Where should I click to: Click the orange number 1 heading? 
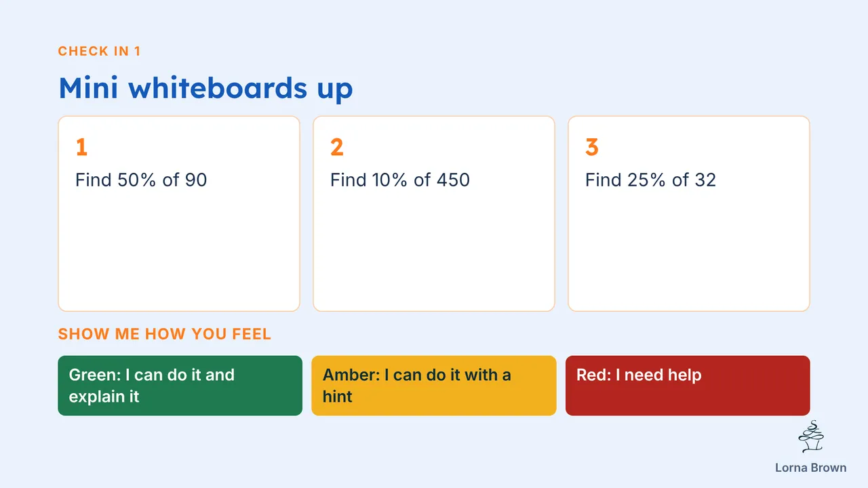click(x=81, y=147)
